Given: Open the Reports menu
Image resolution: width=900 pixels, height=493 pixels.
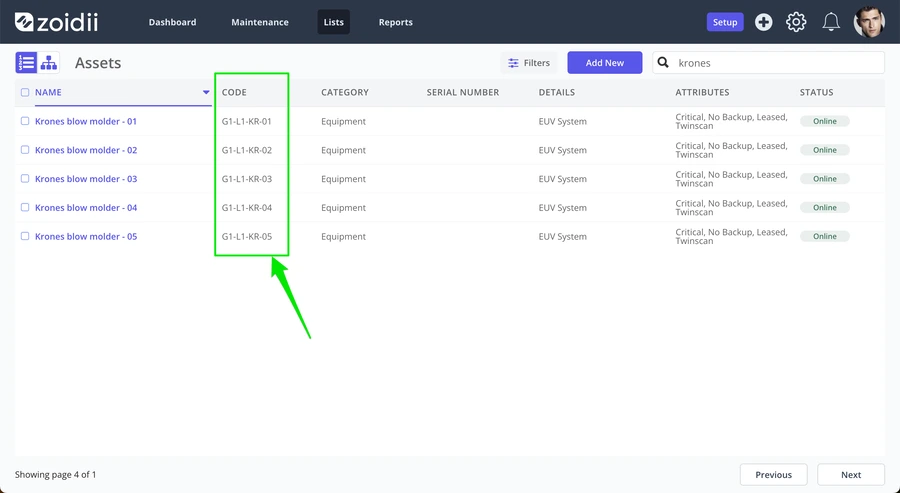Looking at the screenshot, I should click(395, 22).
